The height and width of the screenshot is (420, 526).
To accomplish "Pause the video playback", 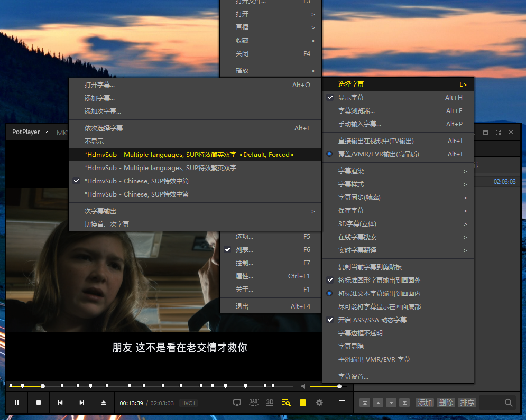I will [17, 403].
